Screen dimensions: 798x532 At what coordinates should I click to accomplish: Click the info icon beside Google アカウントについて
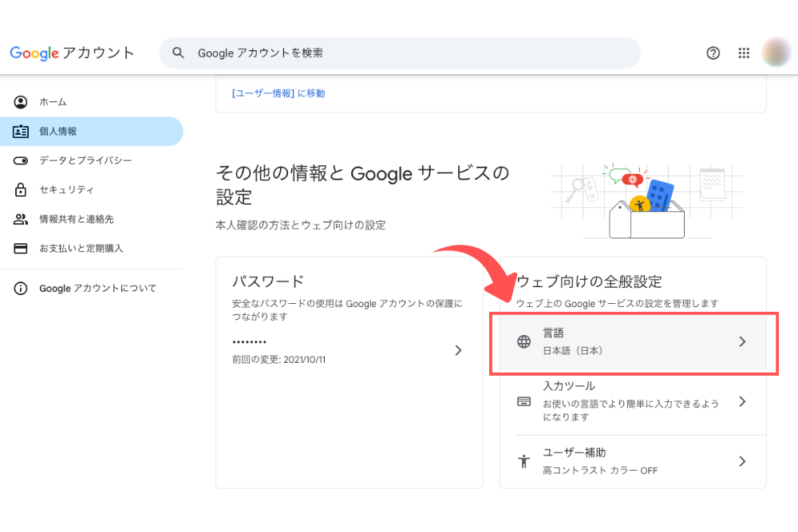[21, 289]
